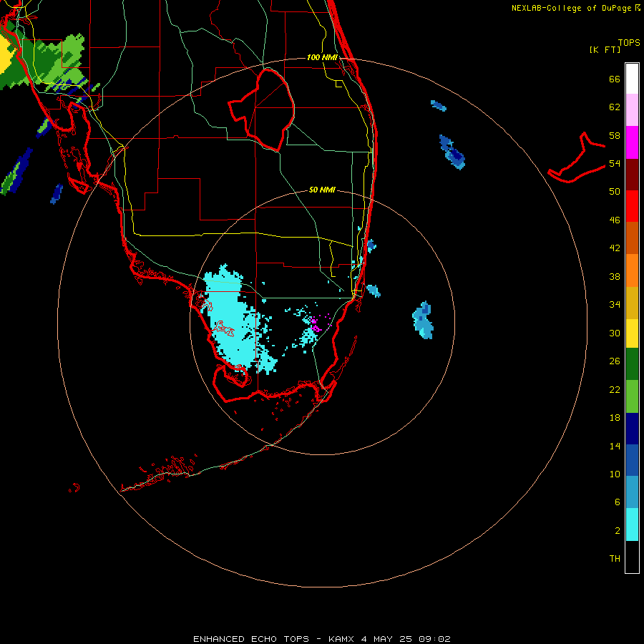Select the 50 legend value label

tap(615, 192)
